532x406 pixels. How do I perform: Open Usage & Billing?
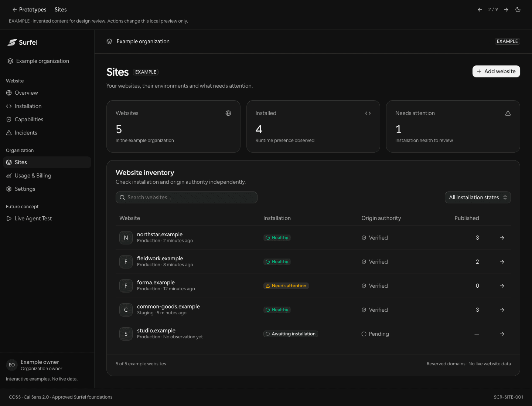click(x=47, y=176)
